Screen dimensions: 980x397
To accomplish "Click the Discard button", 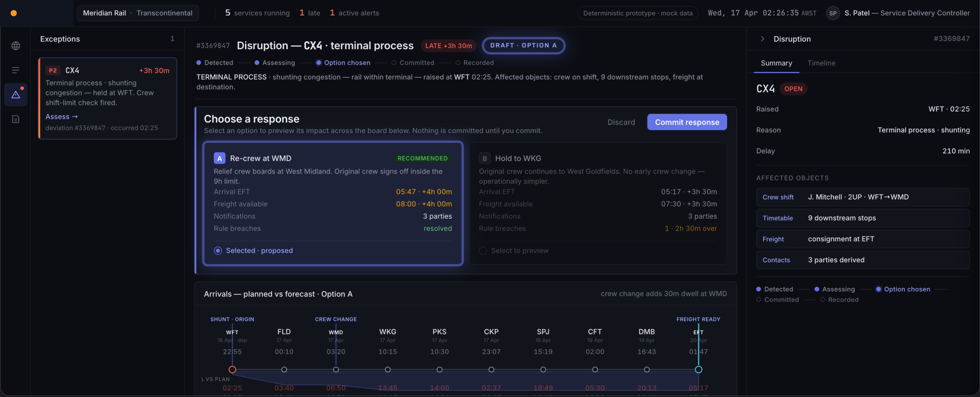I will tap(621, 122).
